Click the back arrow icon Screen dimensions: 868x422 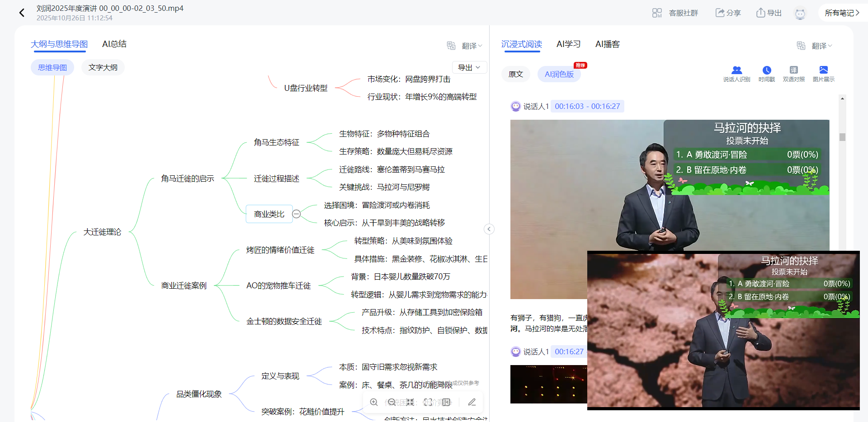point(22,13)
